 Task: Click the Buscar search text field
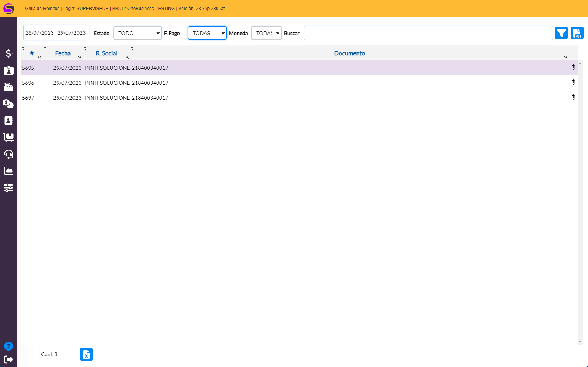pyautogui.click(x=428, y=33)
